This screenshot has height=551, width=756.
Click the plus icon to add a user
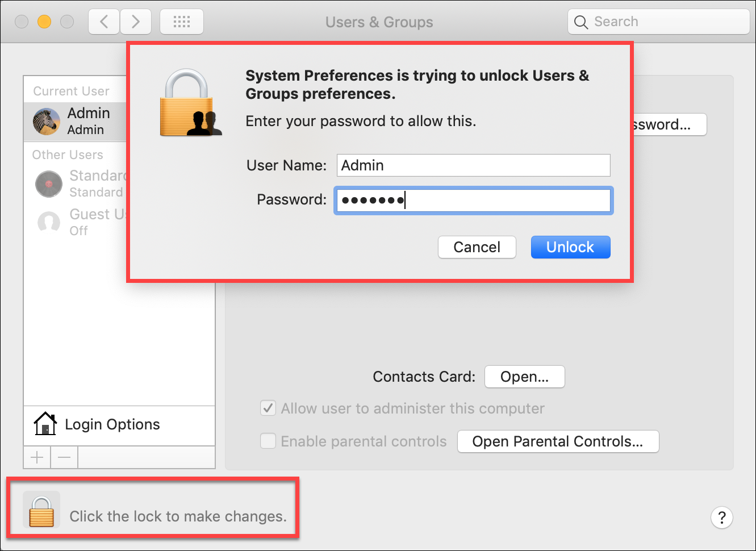[37, 457]
